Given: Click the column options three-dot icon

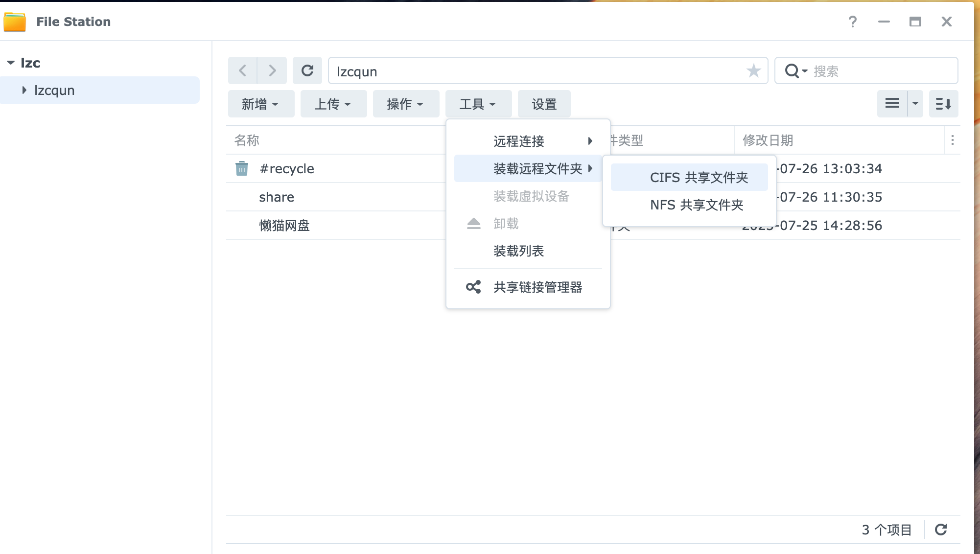Looking at the screenshot, I should pos(952,140).
